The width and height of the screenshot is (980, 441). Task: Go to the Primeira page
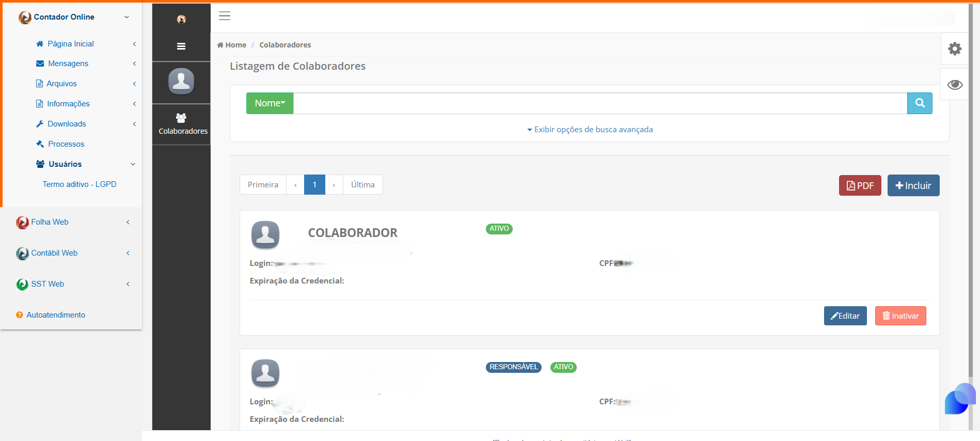click(263, 185)
